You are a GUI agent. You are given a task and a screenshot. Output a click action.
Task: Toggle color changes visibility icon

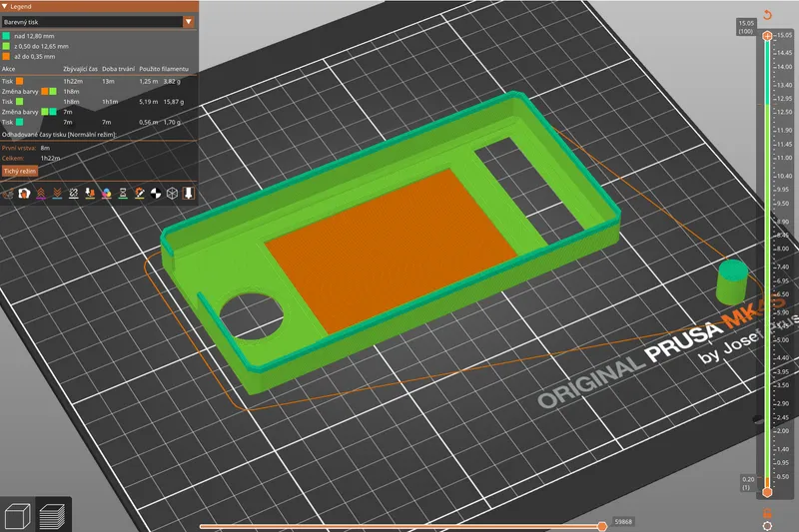[106, 192]
